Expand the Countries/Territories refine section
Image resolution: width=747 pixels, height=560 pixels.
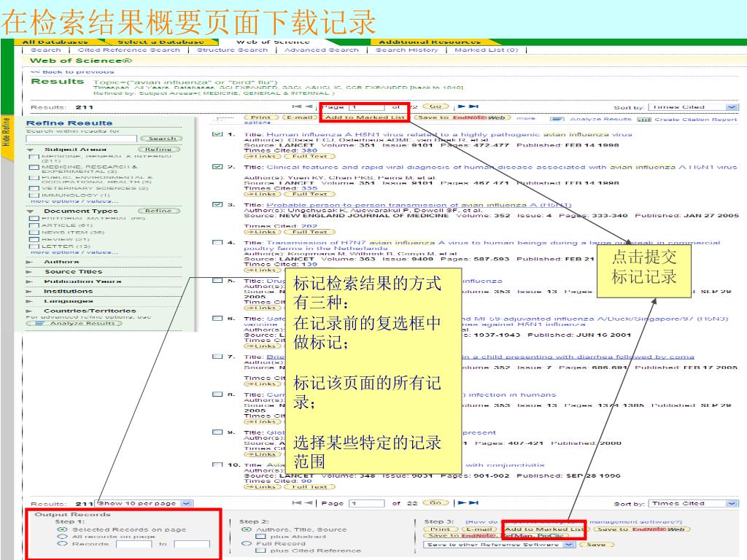pos(29,311)
